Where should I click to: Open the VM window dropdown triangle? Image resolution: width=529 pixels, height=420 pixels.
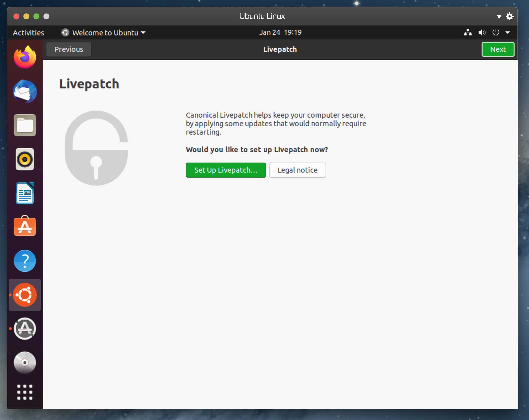pyautogui.click(x=499, y=17)
